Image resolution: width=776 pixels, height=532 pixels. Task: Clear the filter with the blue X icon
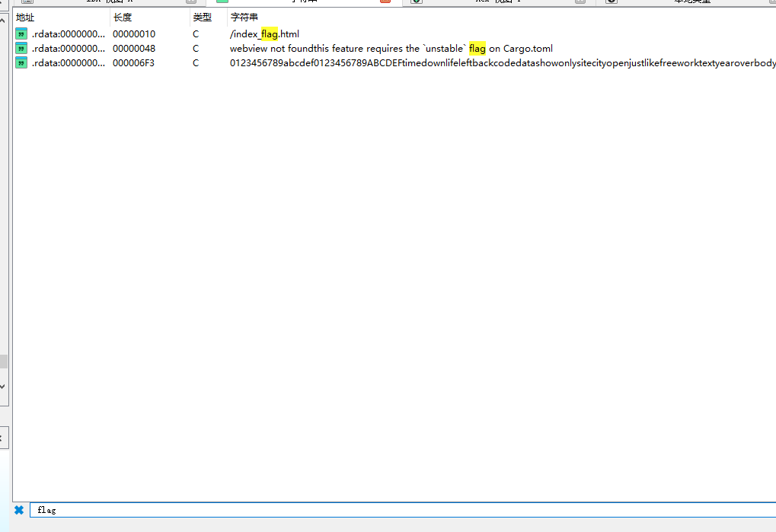coord(19,510)
